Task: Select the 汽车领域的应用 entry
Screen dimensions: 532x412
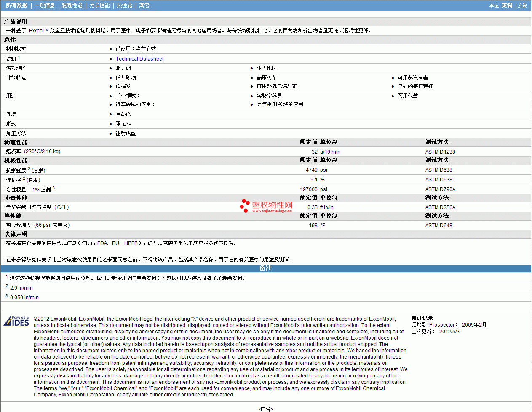Action: (x=135, y=104)
